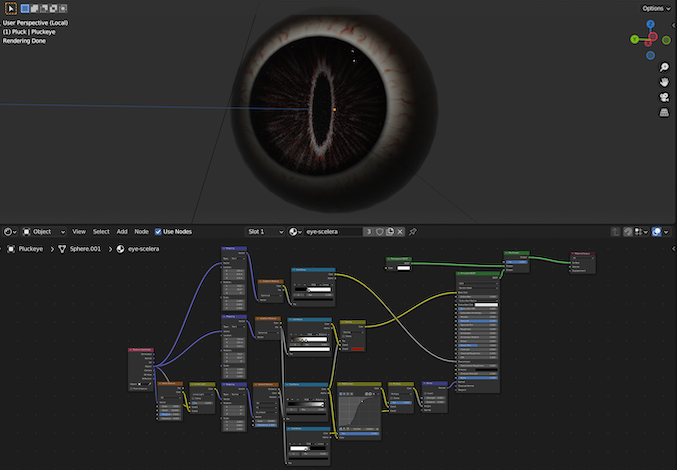
Task: Click the pan hand icon in viewport
Action: tap(664, 82)
